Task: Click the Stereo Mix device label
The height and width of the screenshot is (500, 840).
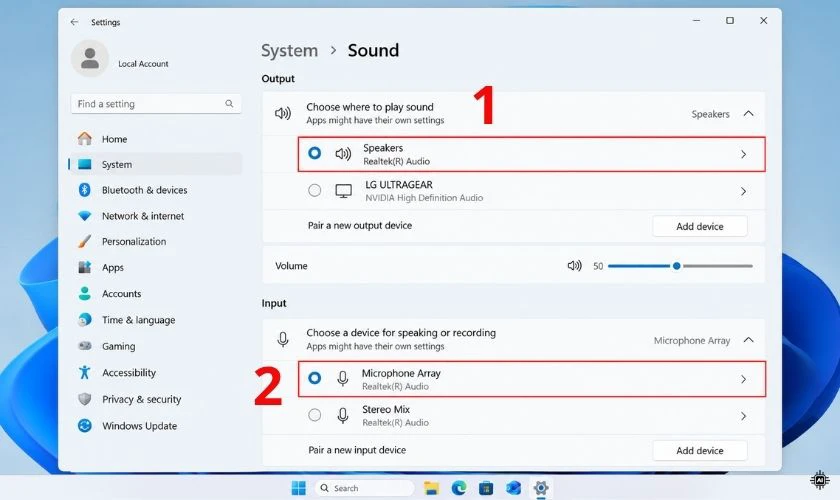Action: point(395,416)
